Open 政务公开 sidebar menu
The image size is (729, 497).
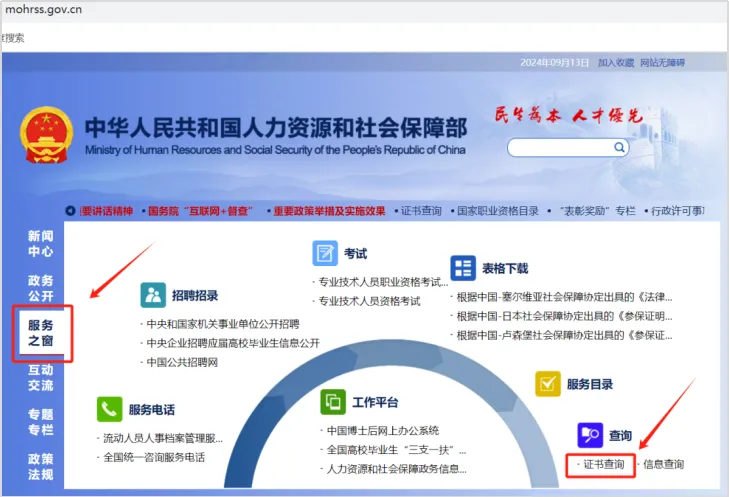[41, 288]
